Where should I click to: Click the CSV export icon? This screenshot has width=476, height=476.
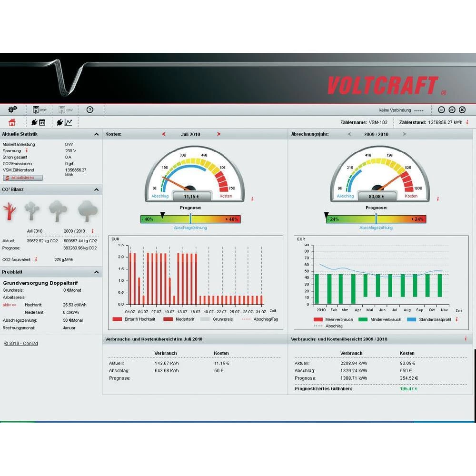click(66, 110)
